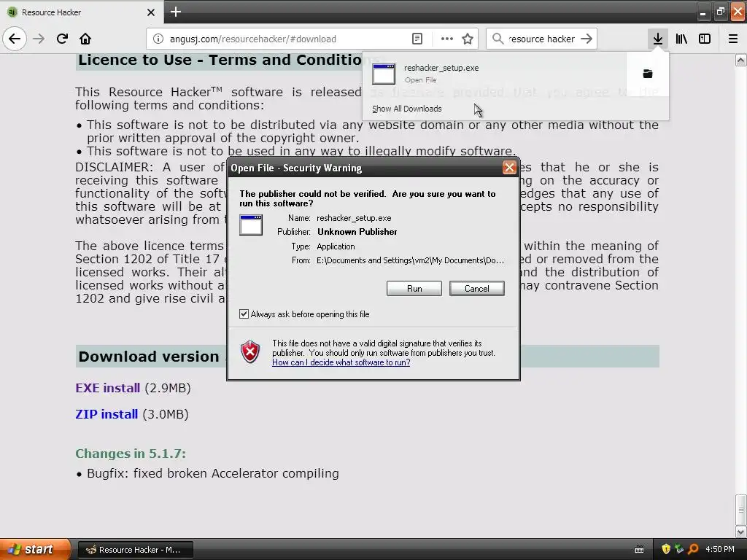747x560 pixels.
Task: Show sidebars toolbar button
Action: click(x=705, y=39)
